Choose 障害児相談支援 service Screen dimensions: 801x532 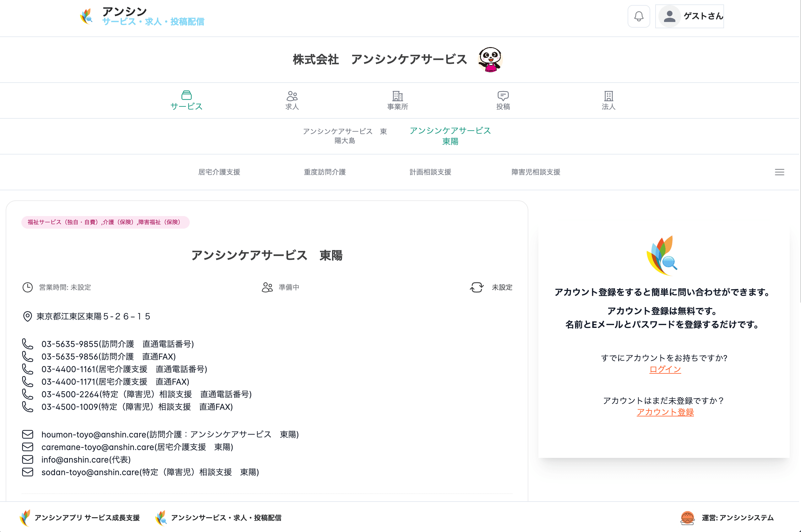pyautogui.click(x=536, y=172)
